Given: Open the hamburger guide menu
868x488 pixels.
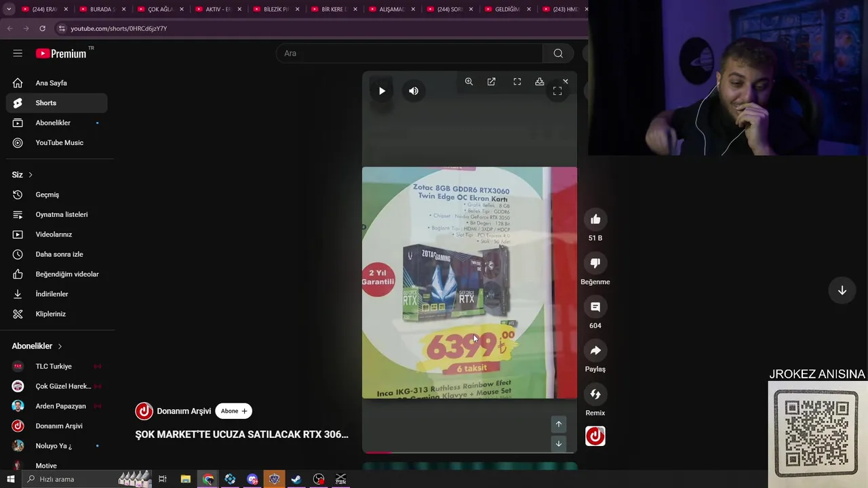Looking at the screenshot, I should (x=18, y=54).
